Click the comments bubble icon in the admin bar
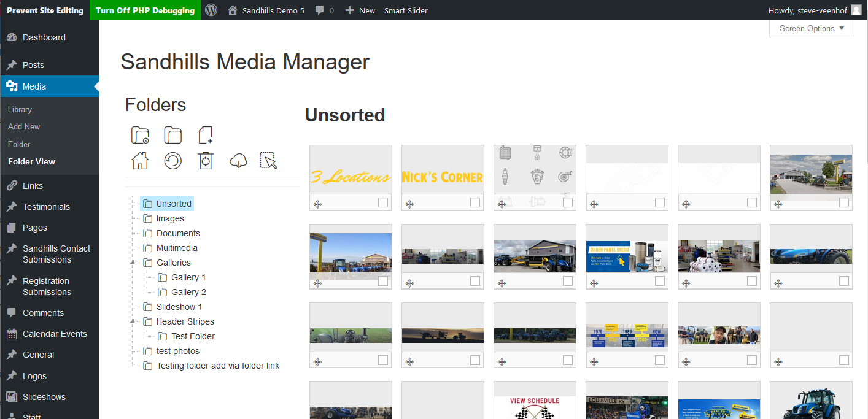The height and width of the screenshot is (419, 868). [x=320, y=10]
